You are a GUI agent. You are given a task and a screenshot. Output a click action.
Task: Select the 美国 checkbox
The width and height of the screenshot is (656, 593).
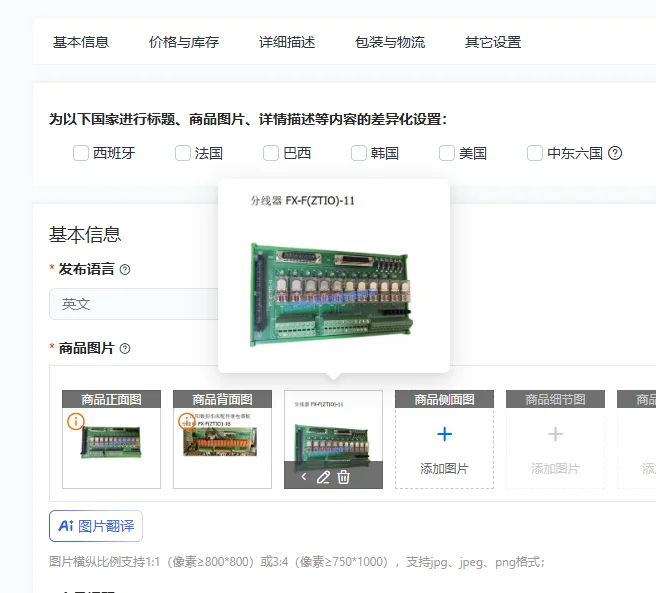tap(447, 153)
